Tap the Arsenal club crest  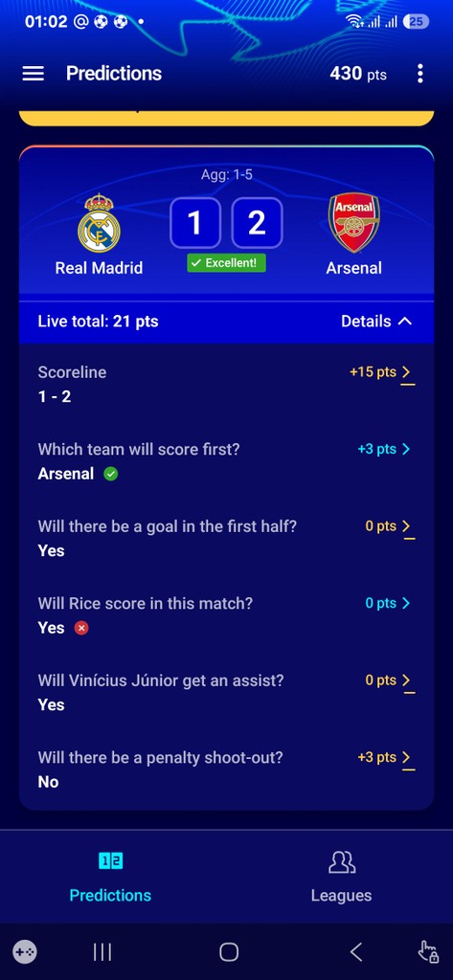[353, 223]
